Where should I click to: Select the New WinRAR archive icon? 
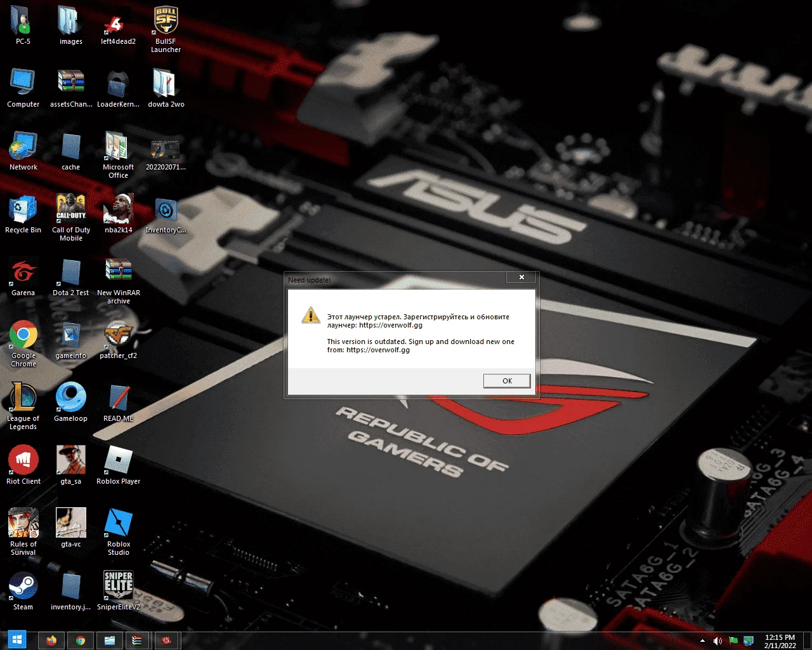[x=119, y=281]
